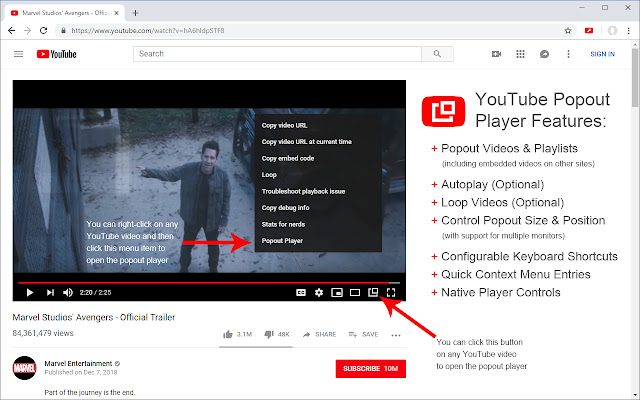Open the Marvel Entertainment channel link

(78, 363)
